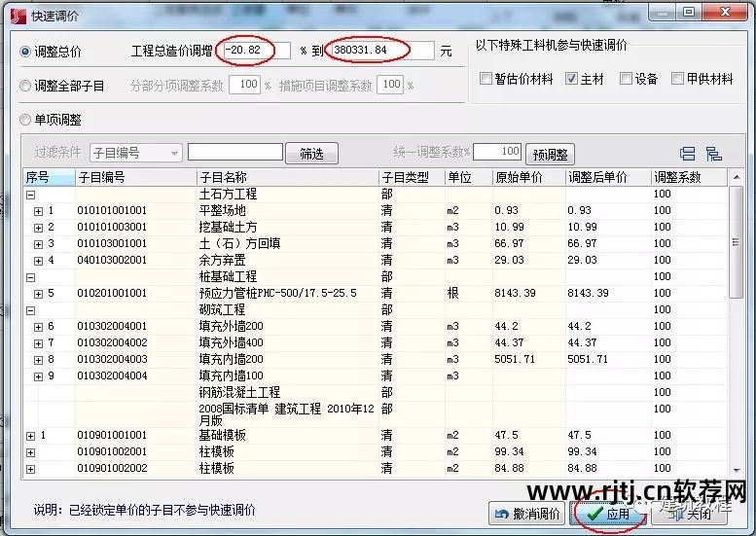The width and height of the screenshot is (756, 536).
Task: Click the table scrollbar down arrow
Action: [737, 470]
